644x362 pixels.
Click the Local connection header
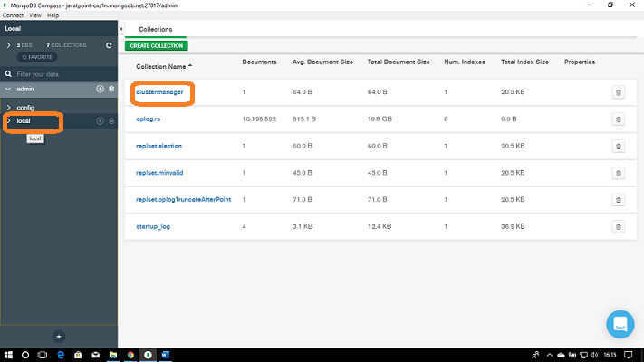pyautogui.click(x=13, y=28)
